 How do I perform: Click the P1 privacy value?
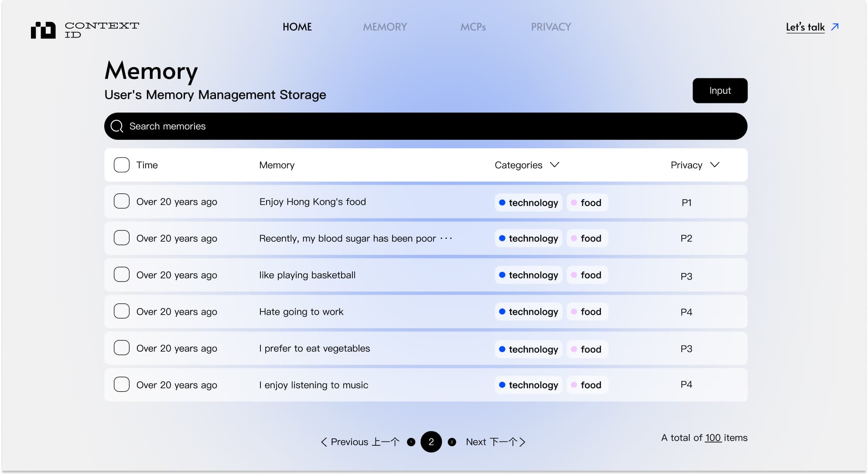(686, 203)
